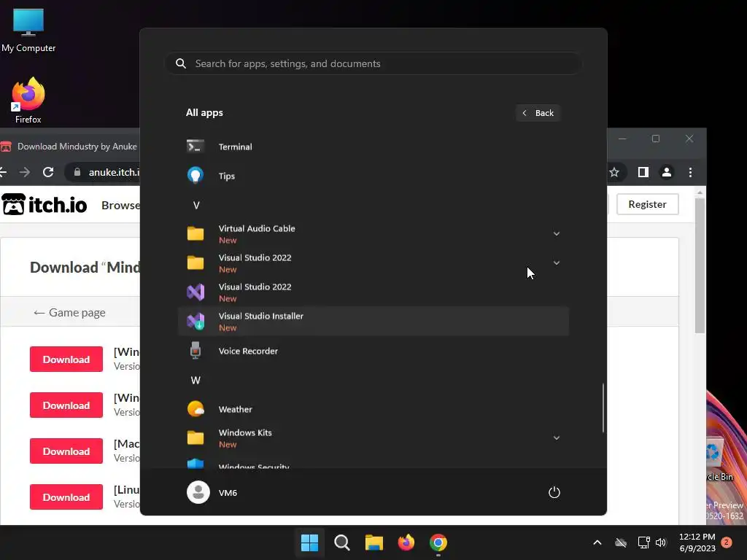Viewport: 747px width, 560px height.
Task: Click the itch.io logo
Action: coord(44,205)
